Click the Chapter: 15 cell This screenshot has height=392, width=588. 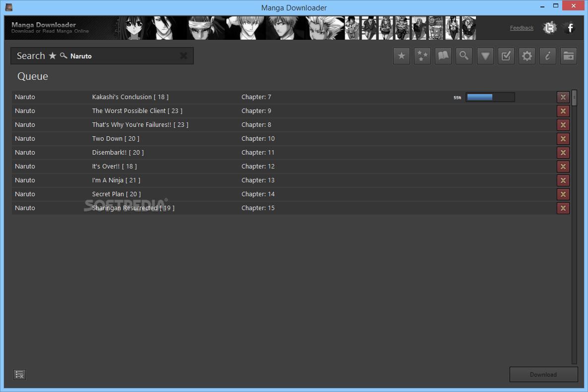[258, 208]
